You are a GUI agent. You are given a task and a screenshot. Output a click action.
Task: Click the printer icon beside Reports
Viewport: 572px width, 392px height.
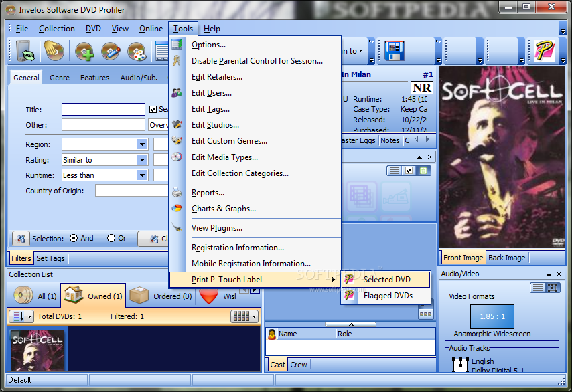click(x=177, y=193)
